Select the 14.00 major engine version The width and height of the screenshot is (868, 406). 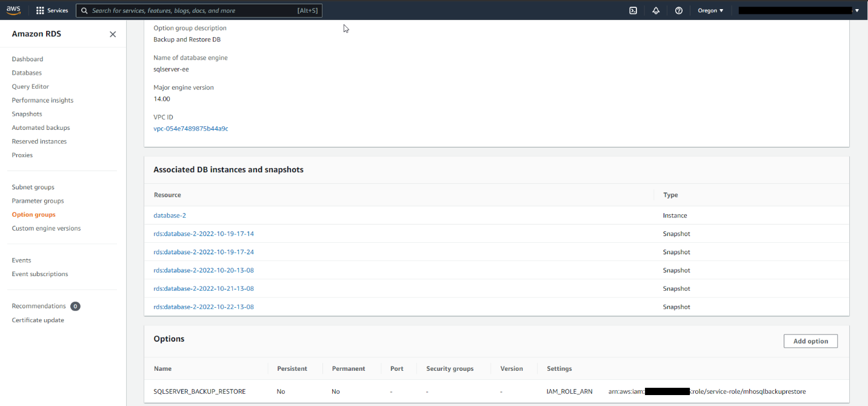point(162,99)
